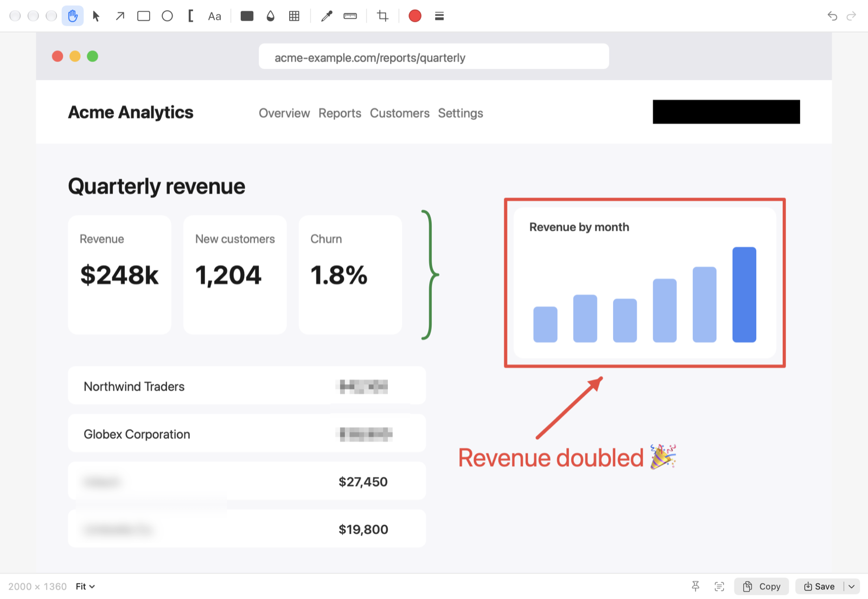Undo the last annotation
The height and width of the screenshot is (599, 868).
coord(832,16)
